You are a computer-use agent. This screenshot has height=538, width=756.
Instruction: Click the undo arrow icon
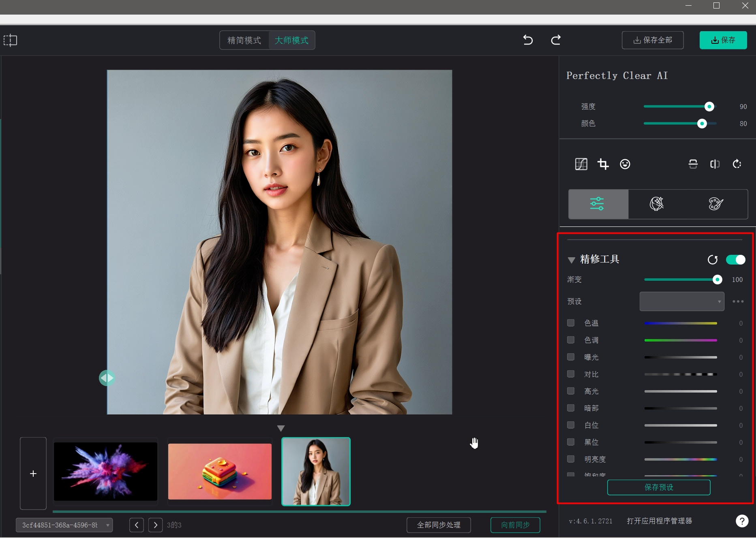[528, 40]
